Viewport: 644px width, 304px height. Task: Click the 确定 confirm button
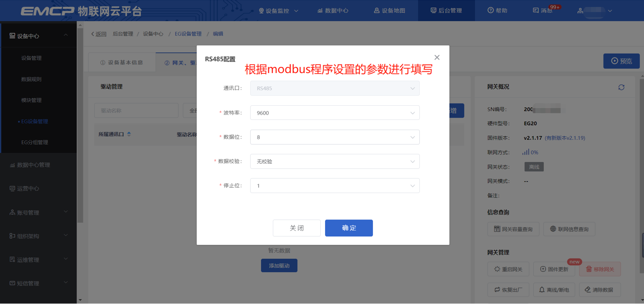click(x=349, y=228)
